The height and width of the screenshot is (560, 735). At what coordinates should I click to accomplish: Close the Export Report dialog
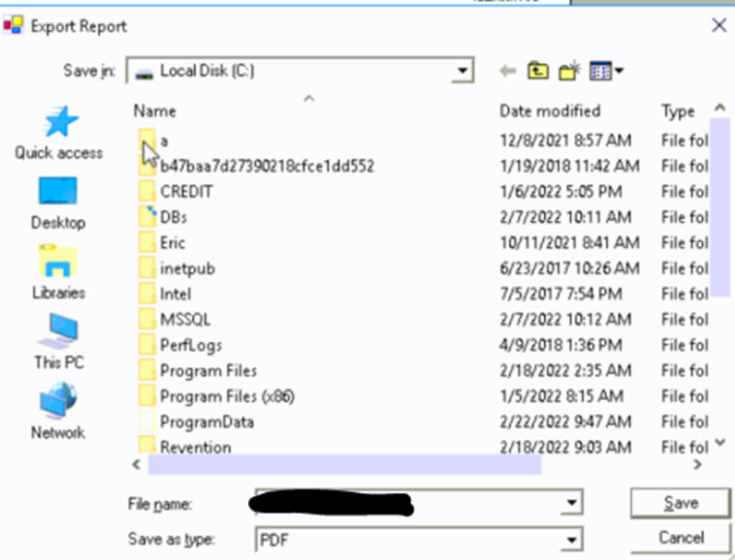pos(719,25)
